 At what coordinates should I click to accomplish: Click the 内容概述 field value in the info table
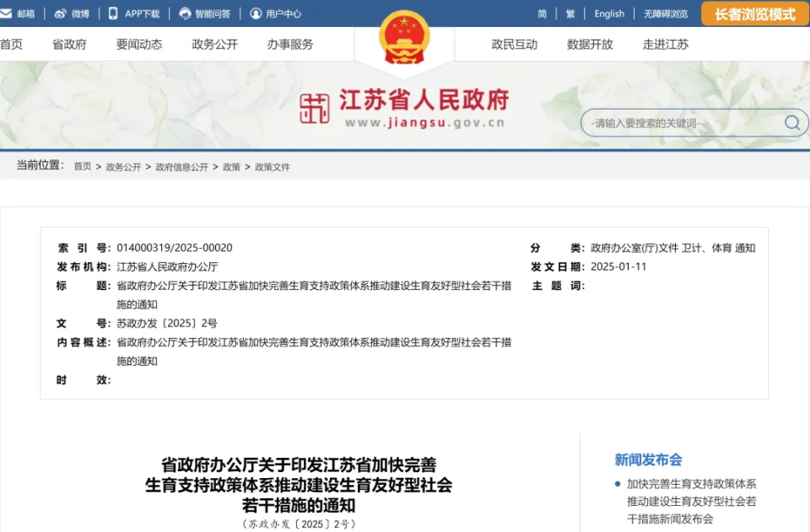pyautogui.click(x=314, y=352)
